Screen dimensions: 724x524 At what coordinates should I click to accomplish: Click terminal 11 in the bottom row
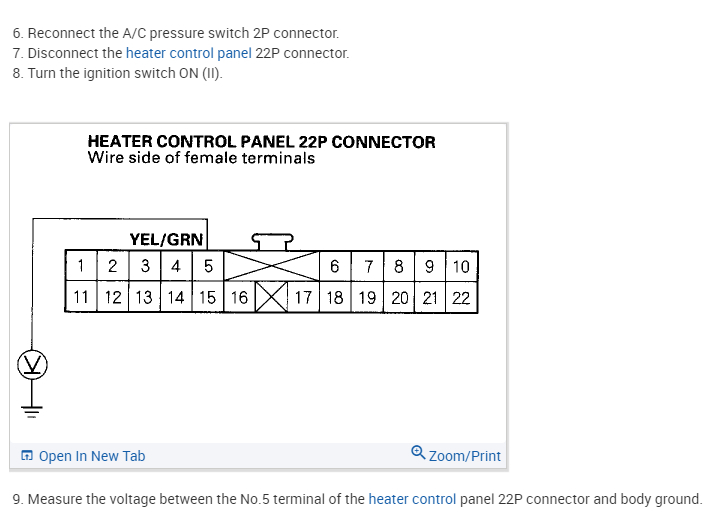pyautogui.click(x=81, y=297)
